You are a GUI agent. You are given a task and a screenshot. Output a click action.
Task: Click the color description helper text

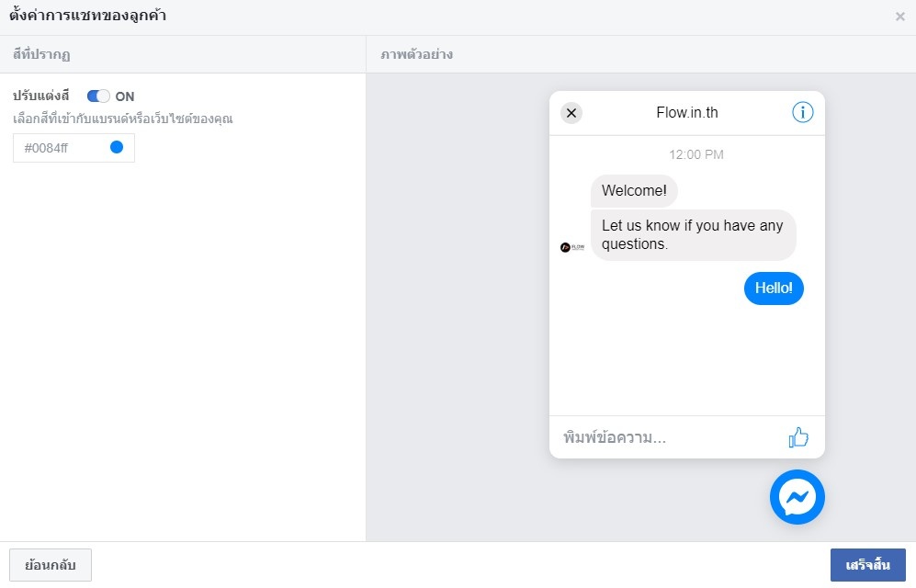[x=123, y=119]
